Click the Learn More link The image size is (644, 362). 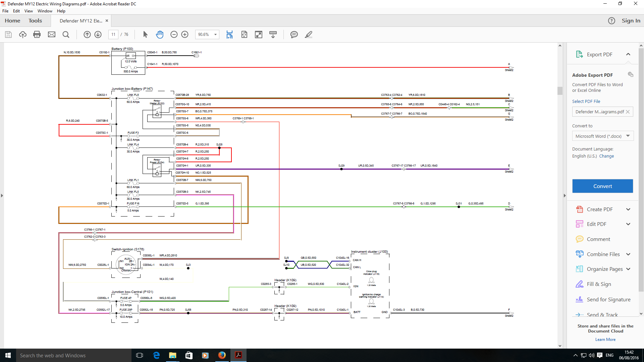(605, 340)
